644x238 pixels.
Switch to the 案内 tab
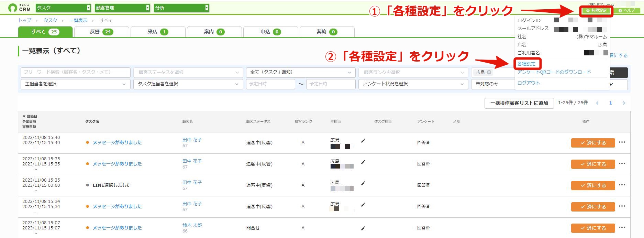tap(214, 32)
